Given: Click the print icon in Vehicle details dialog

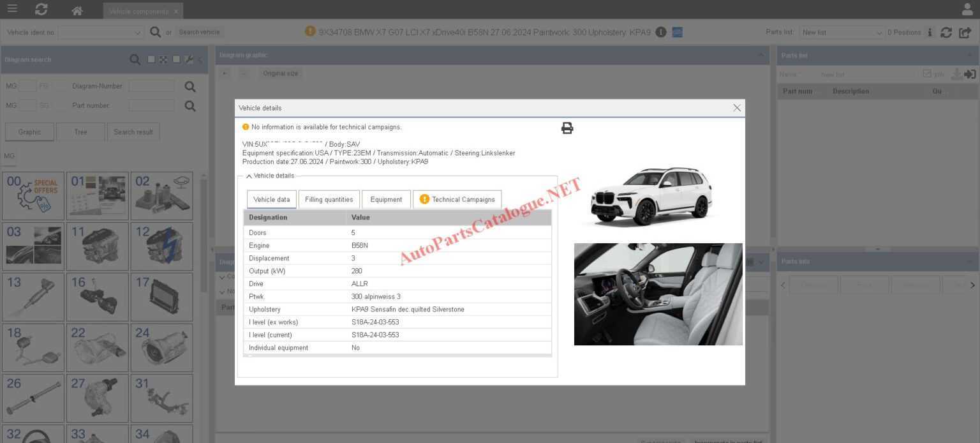Looking at the screenshot, I should (567, 128).
